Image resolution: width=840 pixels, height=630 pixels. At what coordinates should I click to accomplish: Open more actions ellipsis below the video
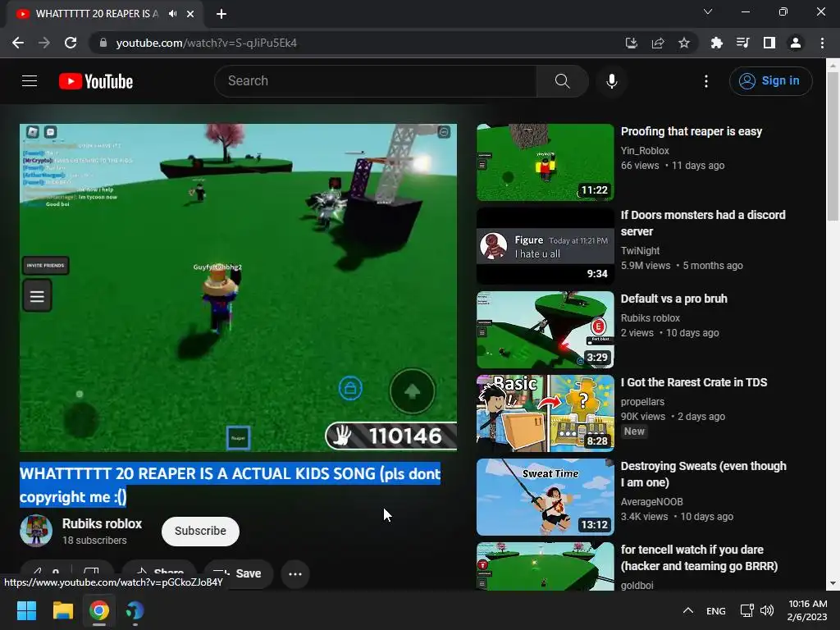[x=295, y=573]
